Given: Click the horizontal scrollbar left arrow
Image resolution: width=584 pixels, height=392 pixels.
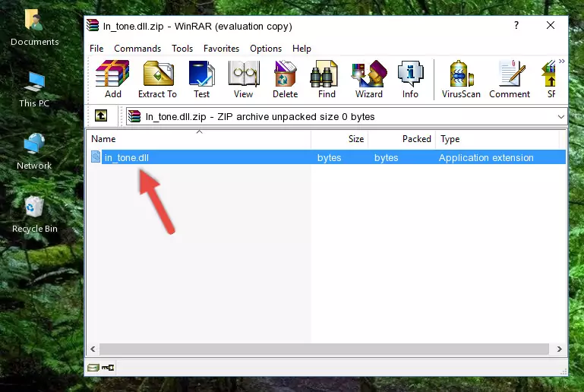Looking at the screenshot, I should tap(93, 349).
